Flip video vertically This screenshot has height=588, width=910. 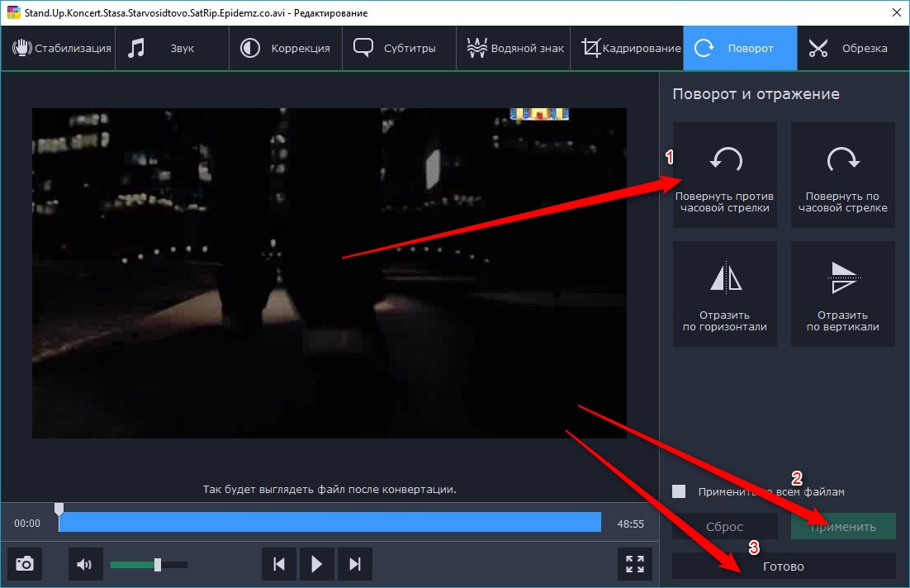click(x=842, y=293)
